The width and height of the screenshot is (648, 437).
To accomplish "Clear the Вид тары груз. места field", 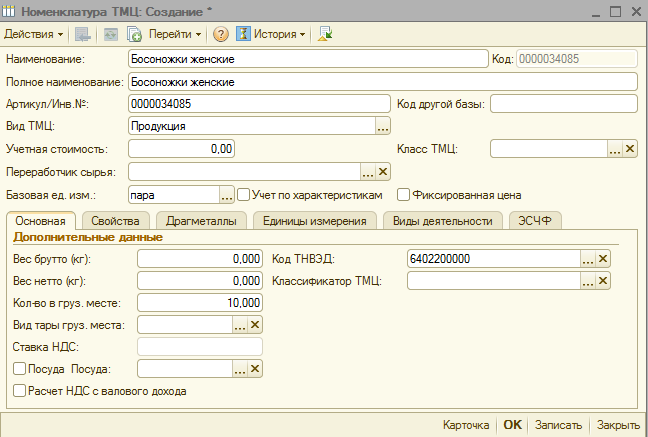I will tap(255, 324).
